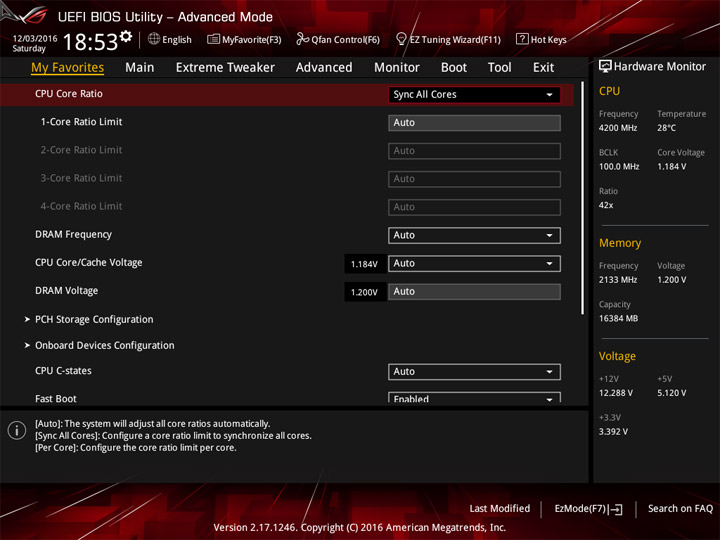Select the CPU Core/Cache Voltage label
This screenshot has width=720, height=540.
pyautogui.click(x=89, y=263)
